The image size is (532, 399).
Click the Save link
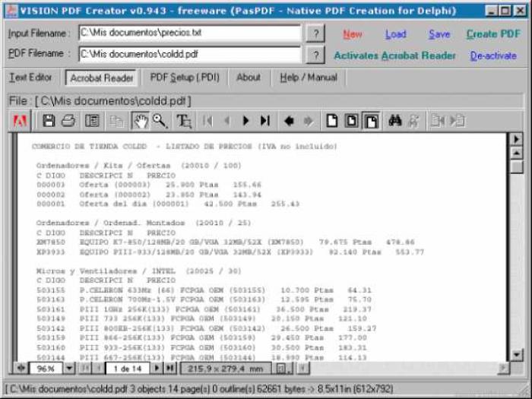(439, 34)
